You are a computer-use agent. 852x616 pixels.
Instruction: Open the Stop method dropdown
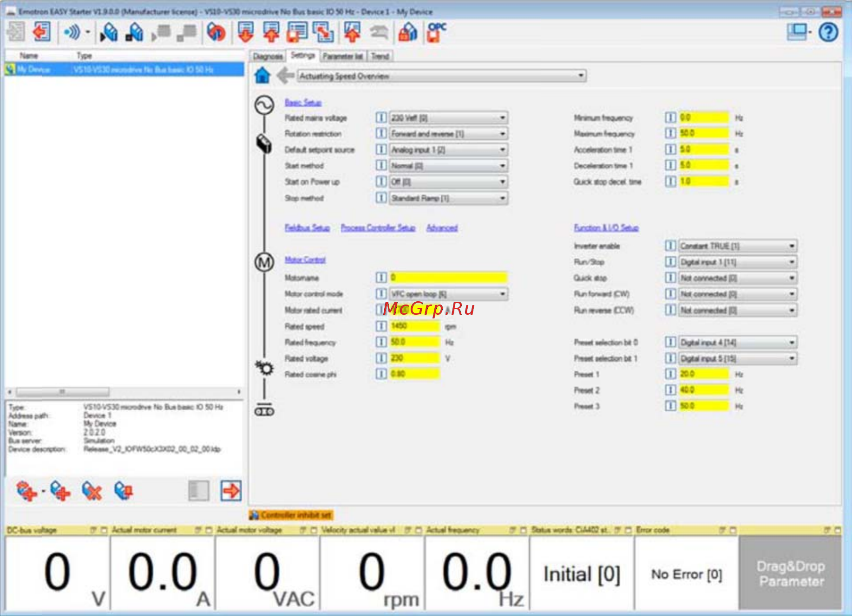pos(448,198)
